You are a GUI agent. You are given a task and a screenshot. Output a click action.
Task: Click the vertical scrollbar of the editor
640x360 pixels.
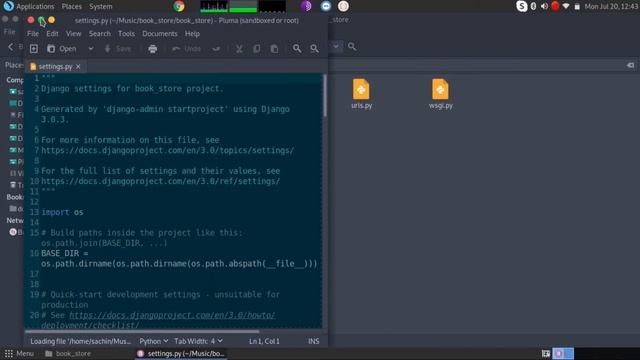coord(325,97)
